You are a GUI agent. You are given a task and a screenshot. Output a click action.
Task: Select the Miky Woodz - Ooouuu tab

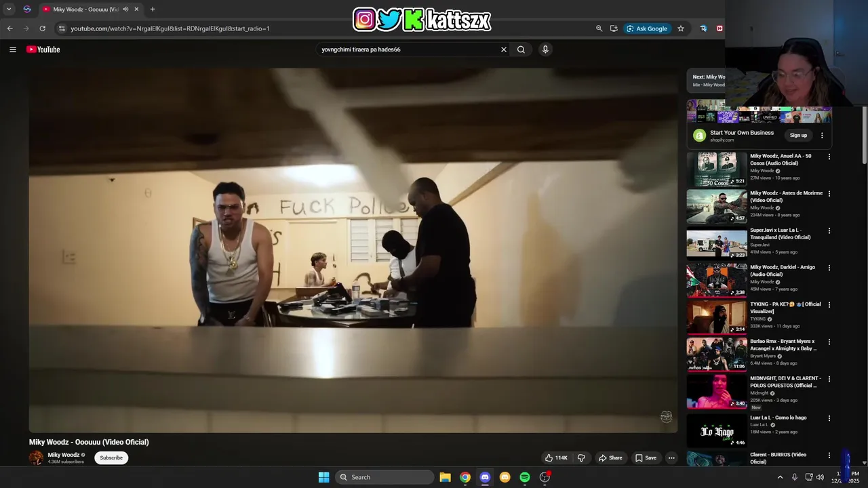tap(85, 9)
